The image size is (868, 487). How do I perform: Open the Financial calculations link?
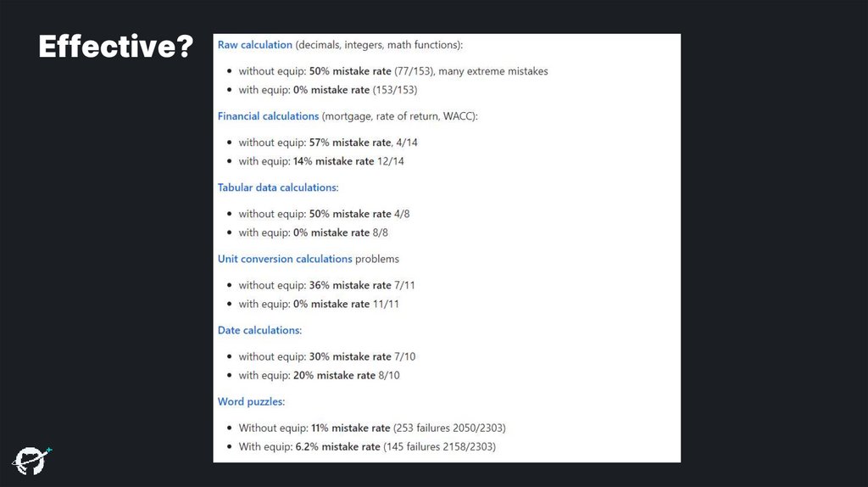click(x=268, y=115)
